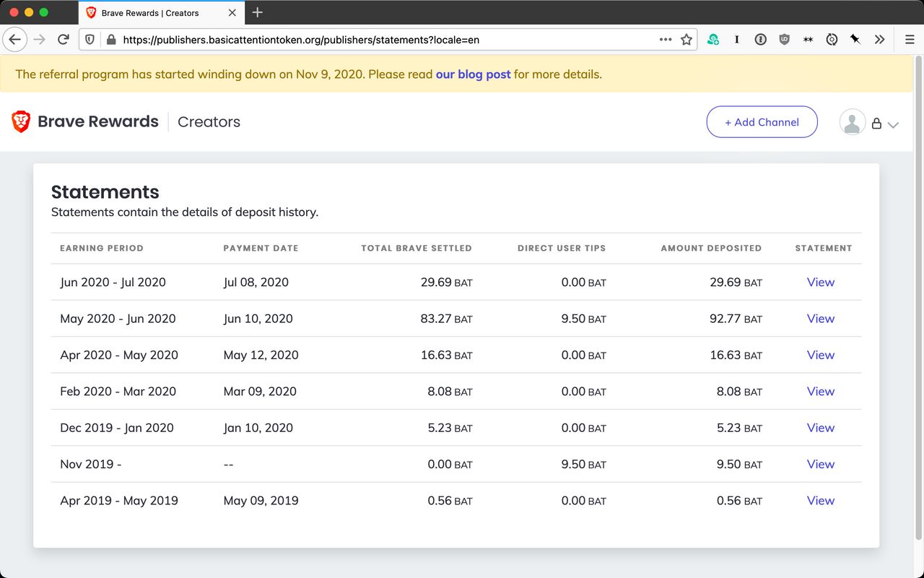Open the 'our blog post' link

[473, 74]
